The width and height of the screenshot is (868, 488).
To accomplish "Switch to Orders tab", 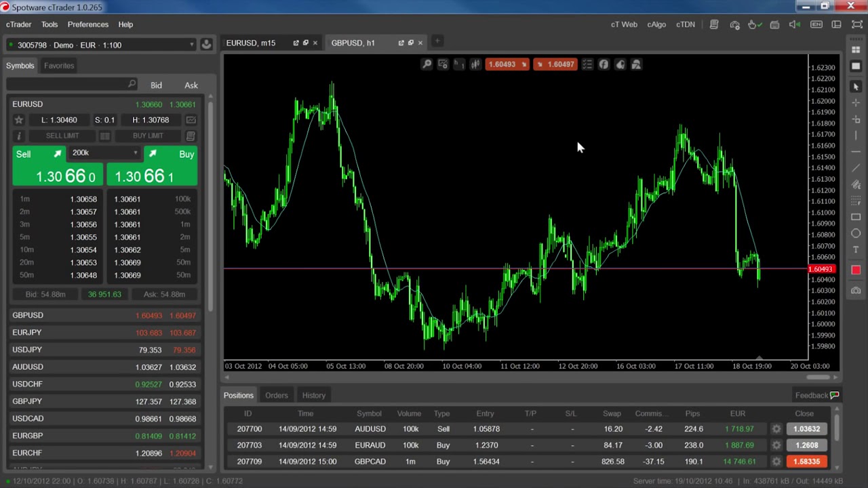I will [x=277, y=395].
